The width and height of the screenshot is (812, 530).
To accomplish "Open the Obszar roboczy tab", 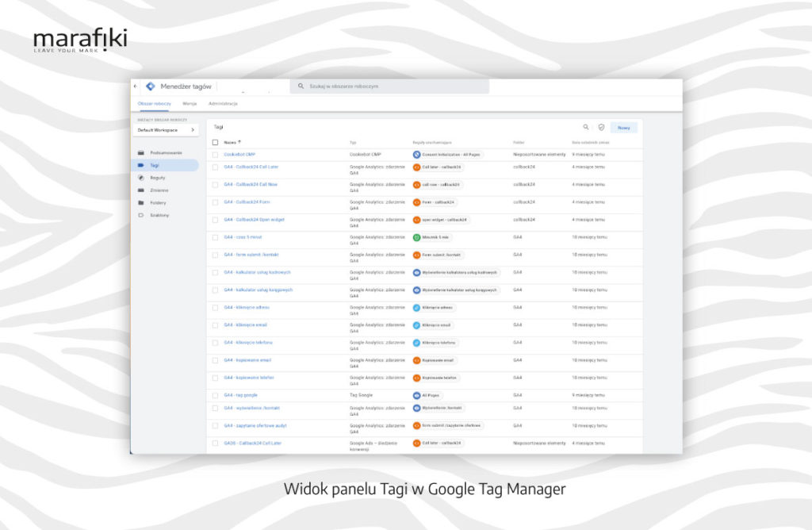I will click(155, 104).
